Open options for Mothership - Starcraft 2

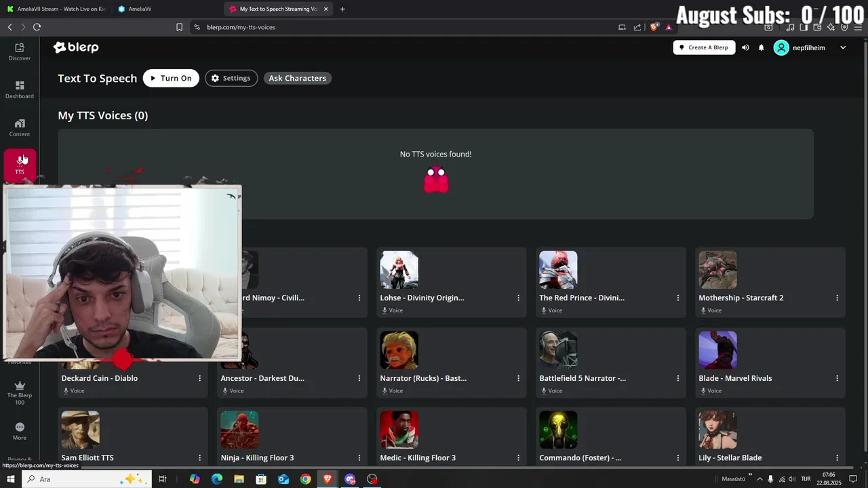(837, 298)
